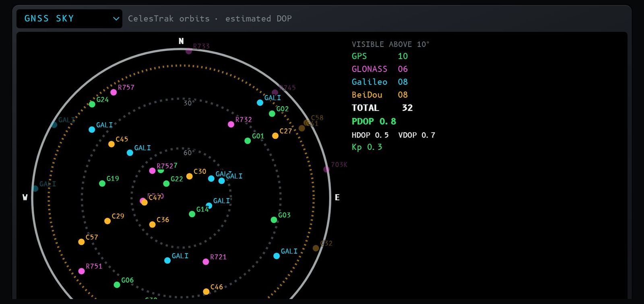Image resolution: width=644 pixels, height=304 pixels.
Task: Select the G02 GPS satellite marker
Action: (x=272, y=114)
